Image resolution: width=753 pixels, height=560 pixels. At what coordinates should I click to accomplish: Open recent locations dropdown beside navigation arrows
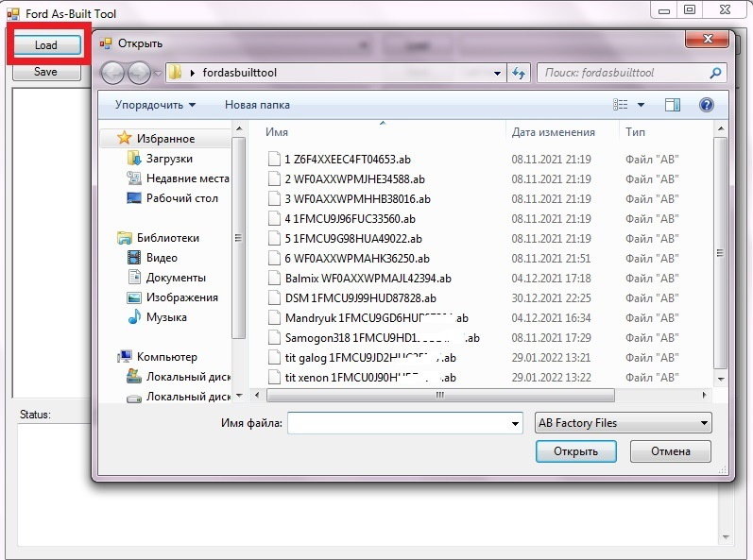point(158,74)
